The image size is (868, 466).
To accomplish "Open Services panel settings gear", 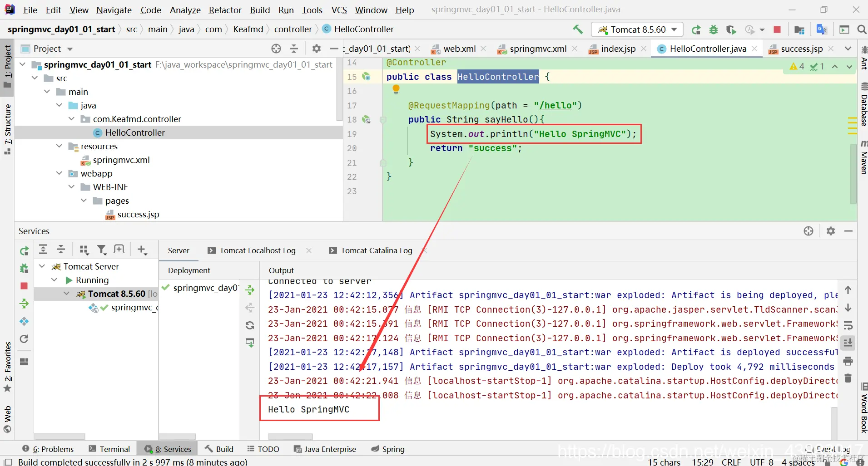I will [x=831, y=231].
